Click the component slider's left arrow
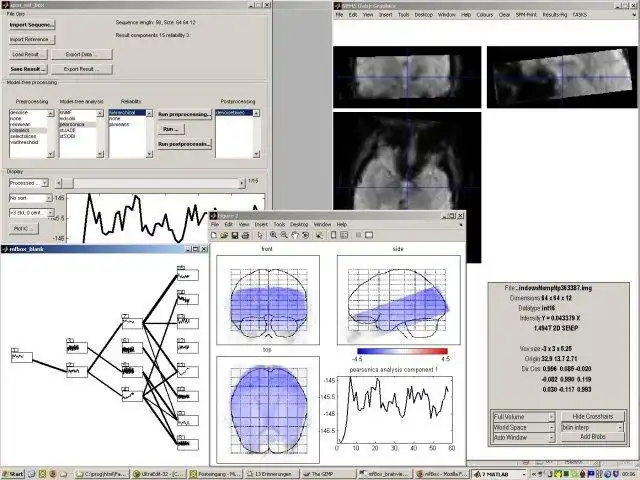640x480 pixels. point(59,183)
